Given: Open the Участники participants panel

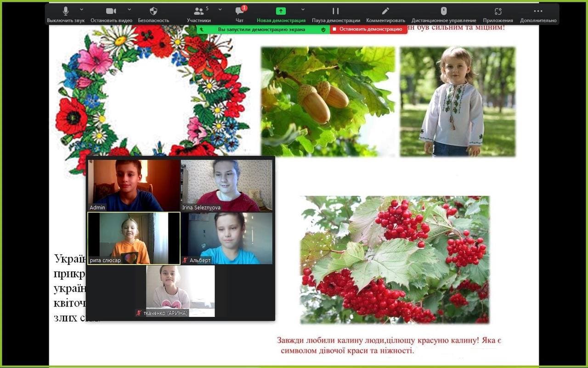Looking at the screenshot, I should coord(198,11).
